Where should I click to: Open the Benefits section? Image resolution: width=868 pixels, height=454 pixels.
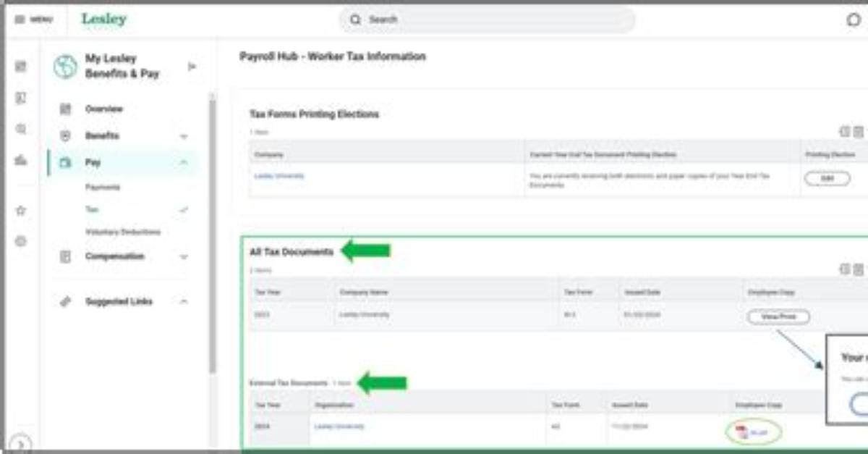[x=102, y=135]
